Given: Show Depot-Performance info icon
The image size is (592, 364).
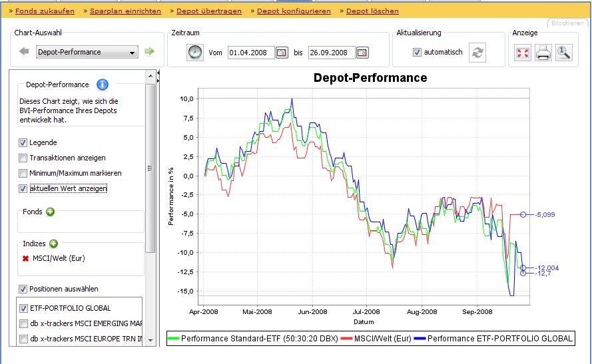Looking at the screenshot, I should [x=102, y=85].
